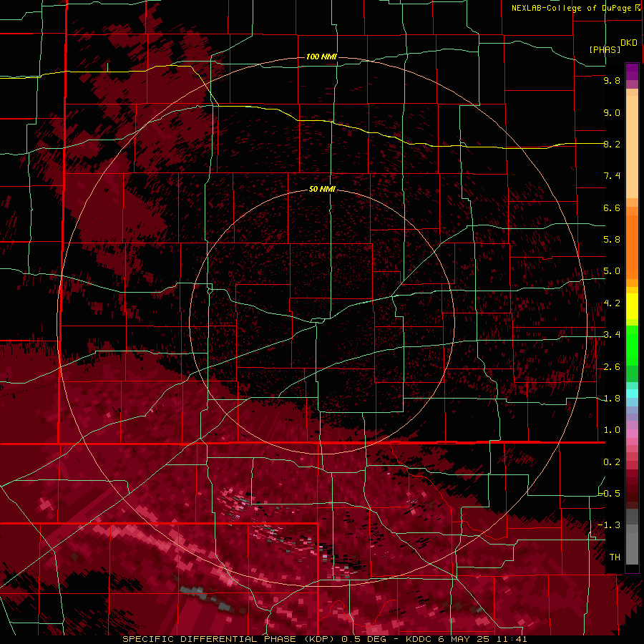Click the 1.8 value on the scale
Image resolution: width=644 pixels, height=644 pixels.
coord(612,399)
